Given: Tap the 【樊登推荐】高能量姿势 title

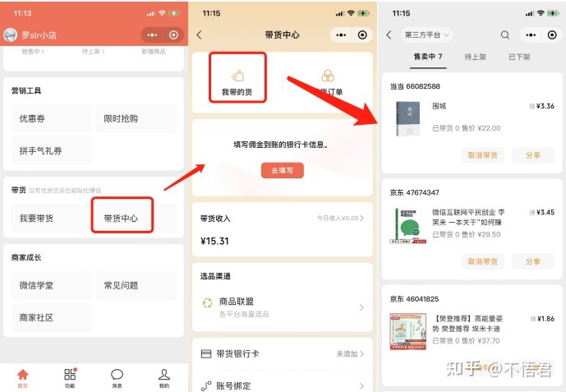Looking at the screenshot, I should (467, 324).
